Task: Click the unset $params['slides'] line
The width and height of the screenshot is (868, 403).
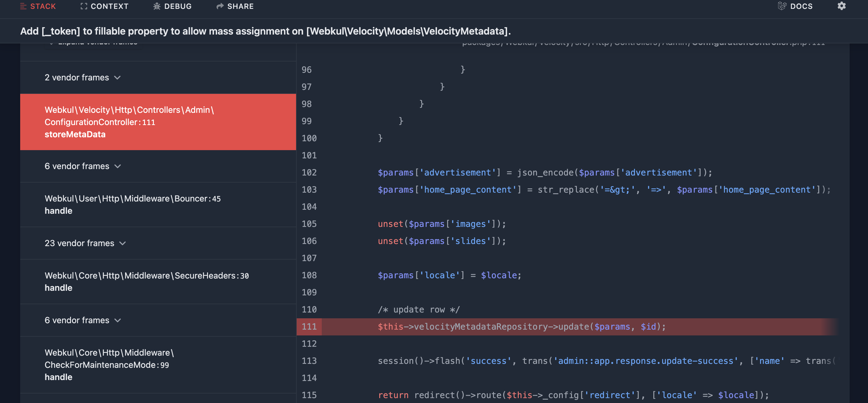Action: (x=442, y=241)
